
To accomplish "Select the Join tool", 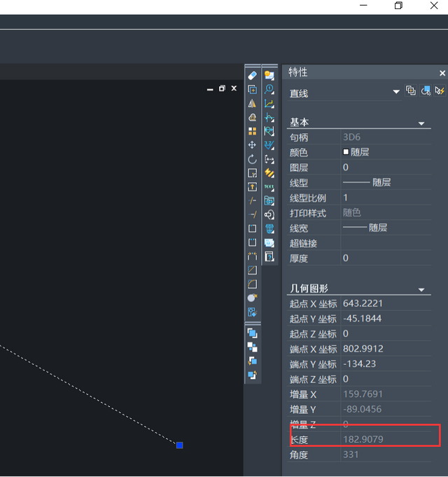I will pos(252,256).
